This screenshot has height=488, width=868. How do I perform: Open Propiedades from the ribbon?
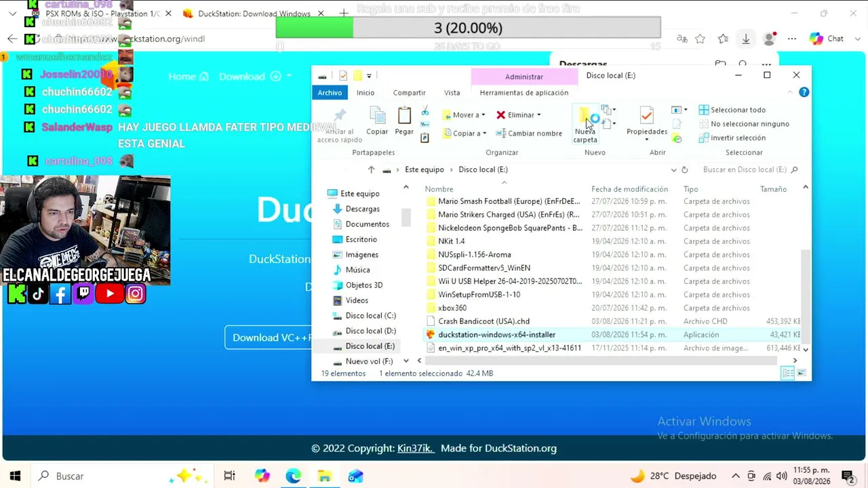pos(647,122)
